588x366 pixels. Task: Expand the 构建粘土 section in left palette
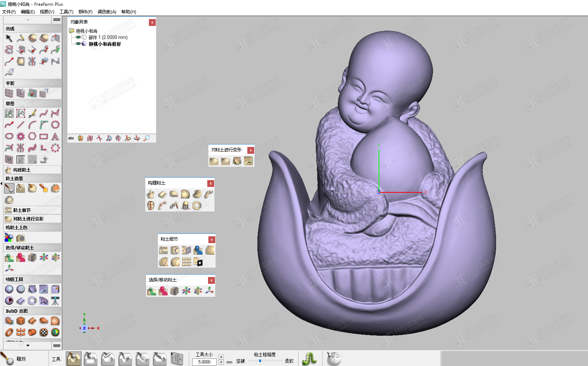32,170
